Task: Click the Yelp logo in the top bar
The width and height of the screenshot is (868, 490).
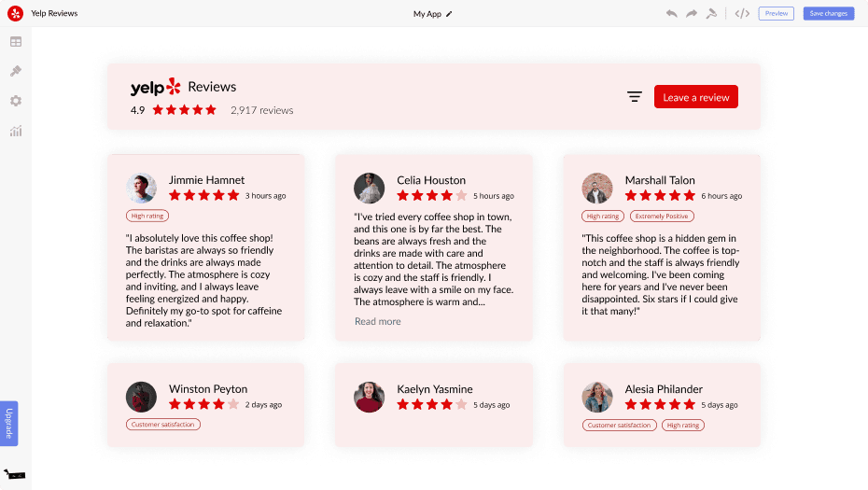Action: (15, 13)
